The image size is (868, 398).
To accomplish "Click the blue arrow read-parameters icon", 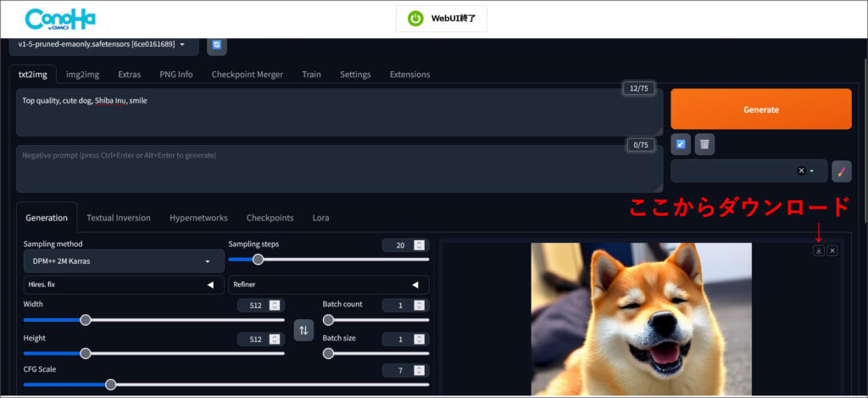I will tap(681, 144).
